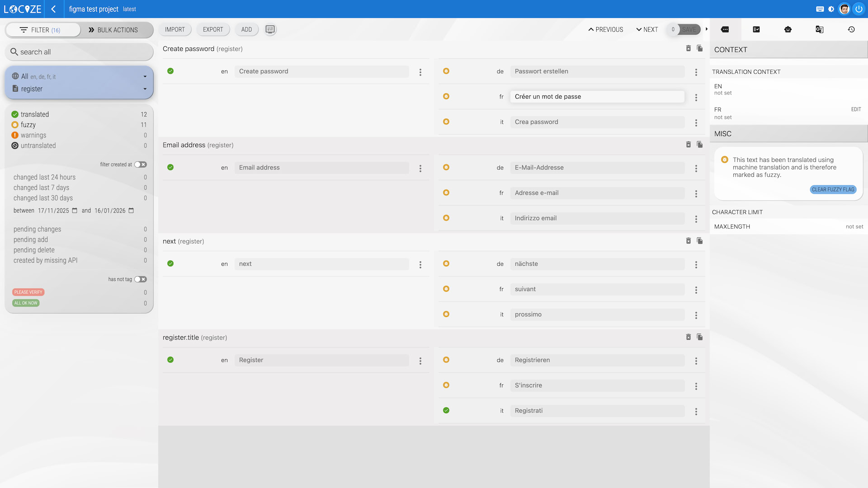Click the CLEAR FUZZY FLAG button
Screen dimensions: 868x488
tap(833, 189)
